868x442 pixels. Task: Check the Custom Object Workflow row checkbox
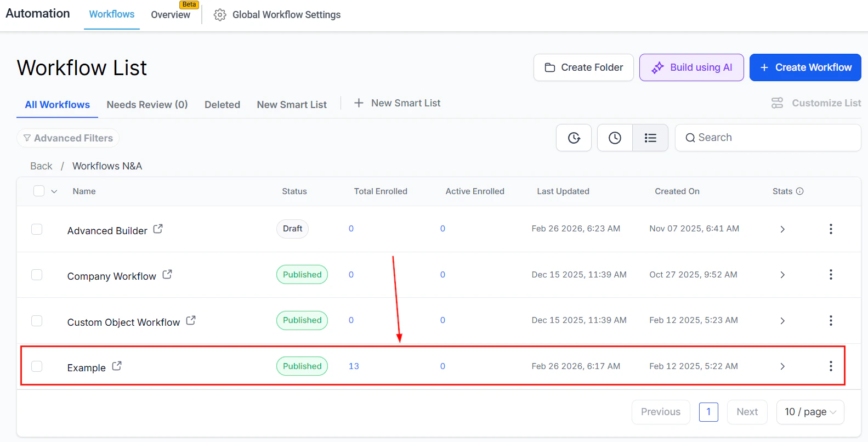(37, 321)
